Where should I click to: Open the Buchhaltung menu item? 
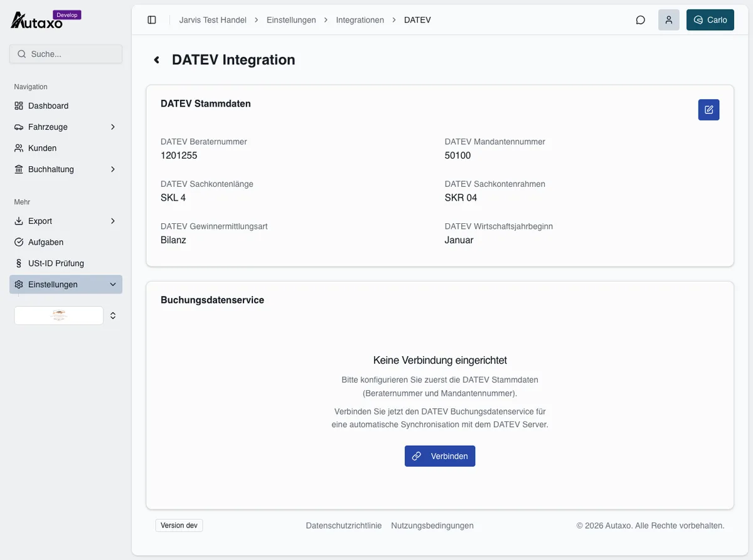(66, 169)
